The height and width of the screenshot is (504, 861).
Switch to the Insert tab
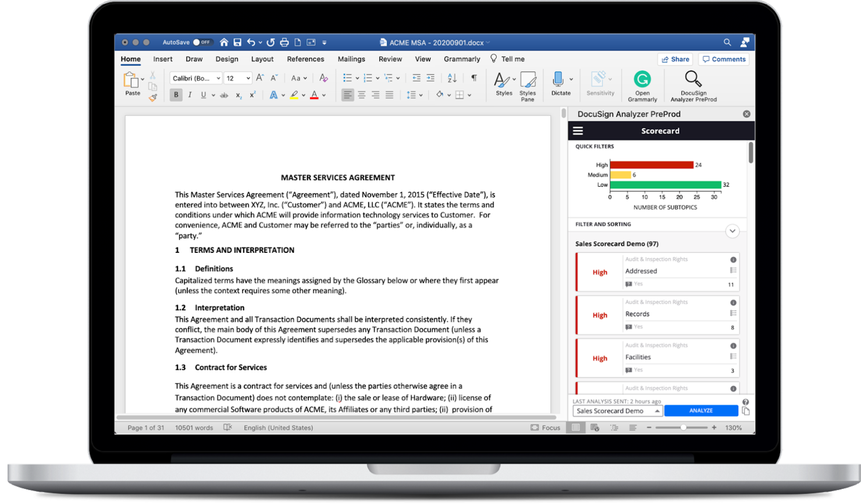(163, 59)
